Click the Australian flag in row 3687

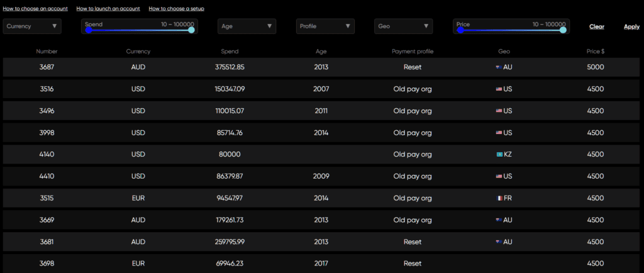pyautogui.click(x=499, y=67)
